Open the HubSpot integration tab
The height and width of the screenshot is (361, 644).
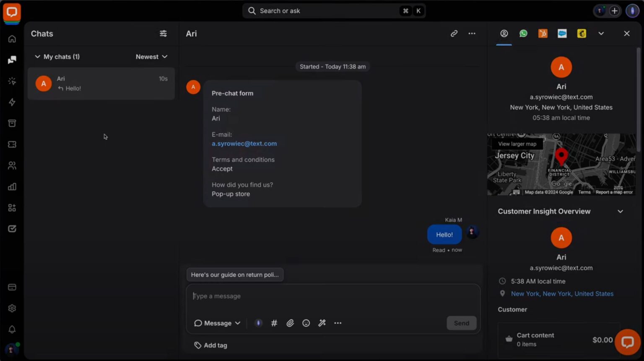coord(543,34)
